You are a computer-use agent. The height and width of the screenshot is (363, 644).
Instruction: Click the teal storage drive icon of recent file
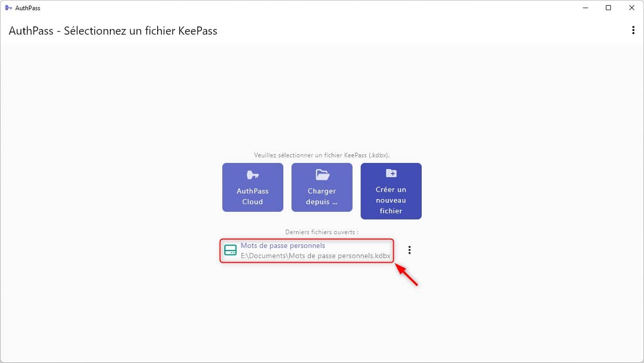[x=230, y=250]
